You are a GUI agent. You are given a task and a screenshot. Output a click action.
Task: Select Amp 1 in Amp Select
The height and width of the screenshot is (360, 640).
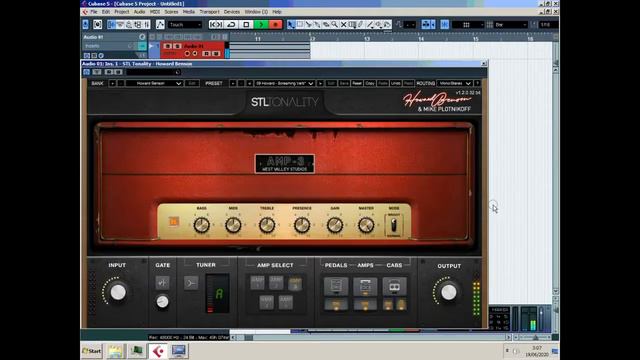click(257, 282)
